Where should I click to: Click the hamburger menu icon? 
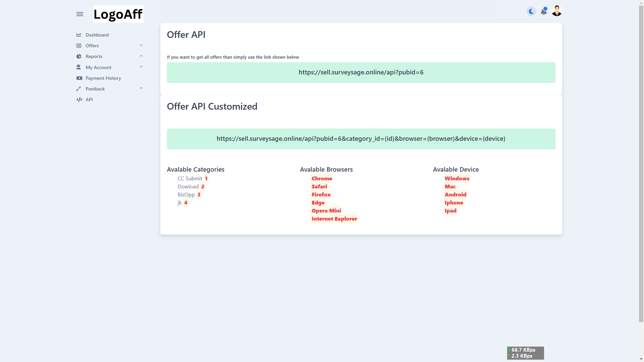point(79,14)
